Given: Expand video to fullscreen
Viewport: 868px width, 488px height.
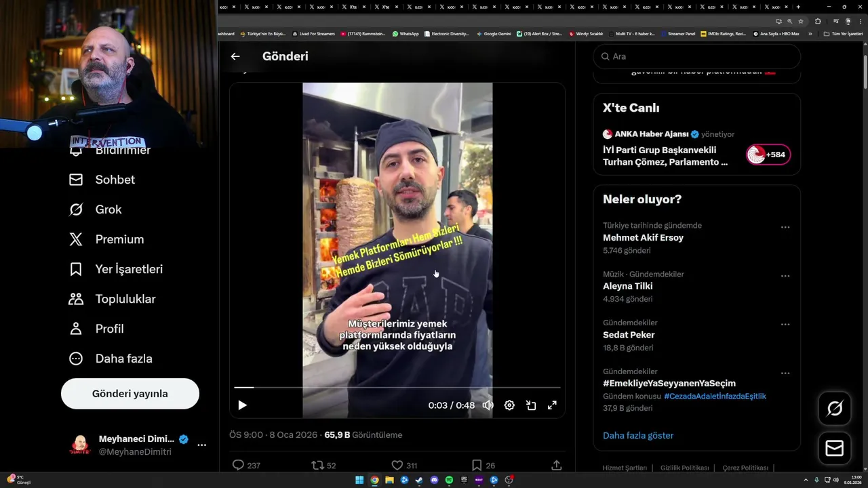Looking at the screenshot, I should click(x=552, y=405).
